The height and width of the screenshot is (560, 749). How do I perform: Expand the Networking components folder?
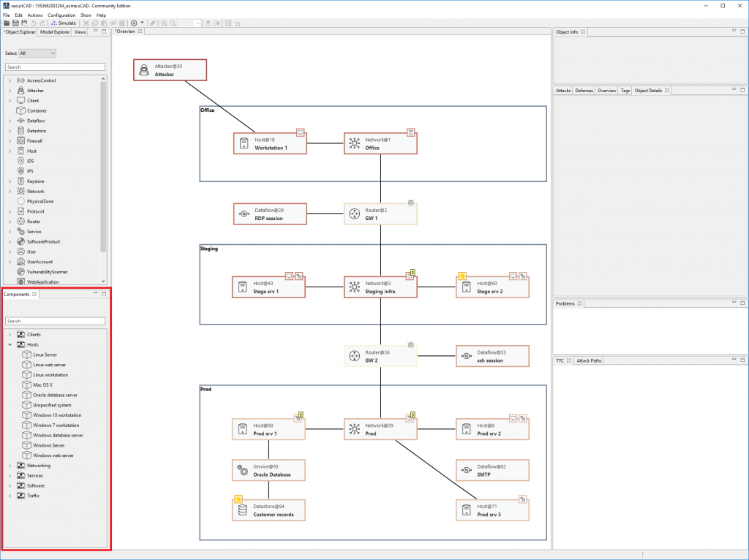10,466
